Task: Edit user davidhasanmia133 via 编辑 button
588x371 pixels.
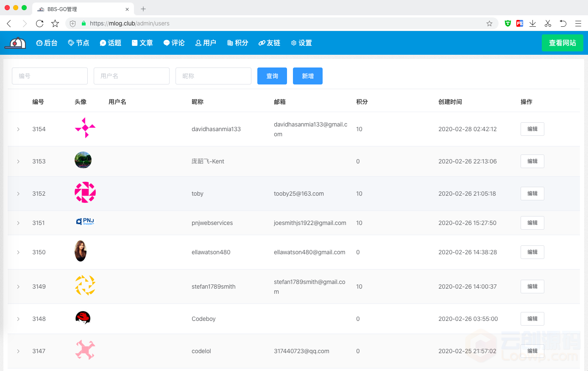Action: pos(532,129)
